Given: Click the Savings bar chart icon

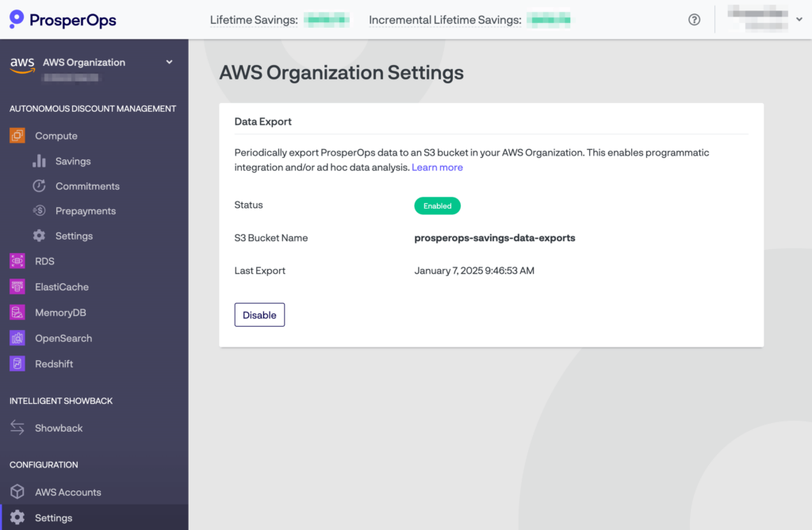Looking at the screenshot, I should point(40,161).
